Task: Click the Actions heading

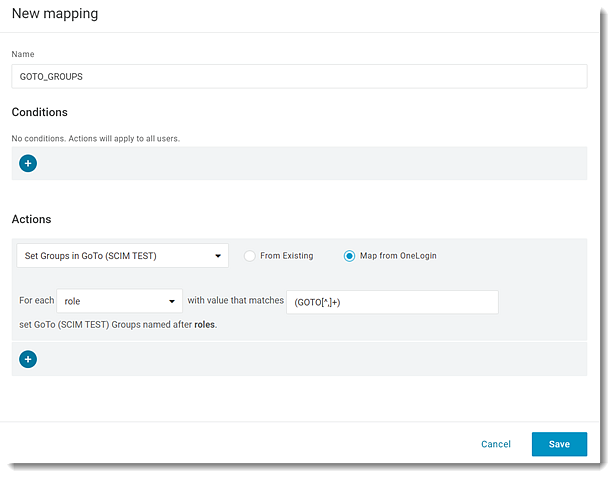Action: [x=31, y=219]
